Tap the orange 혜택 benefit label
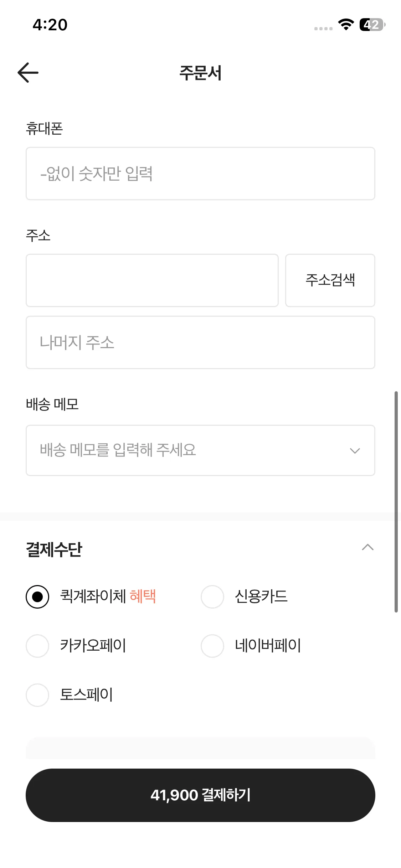 point(143,596)
